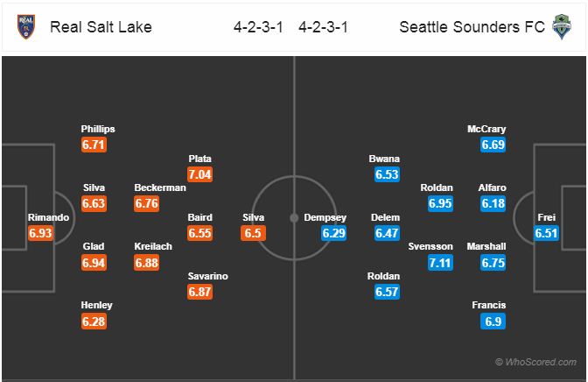Viewport: 588px width, 382px height.
Task: Click Bwana's 6.53 rating badge
Action: pyautogui.click(x=387, y=174)
